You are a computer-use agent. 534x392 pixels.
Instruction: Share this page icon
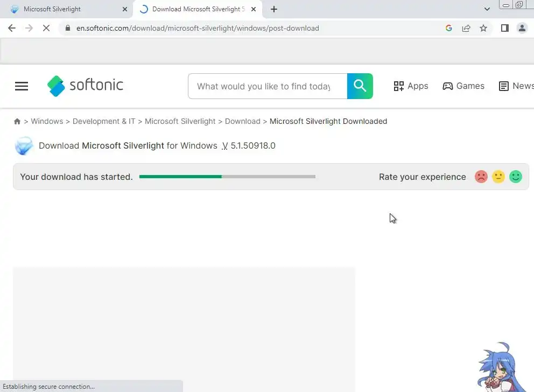(x=466, y=28)
